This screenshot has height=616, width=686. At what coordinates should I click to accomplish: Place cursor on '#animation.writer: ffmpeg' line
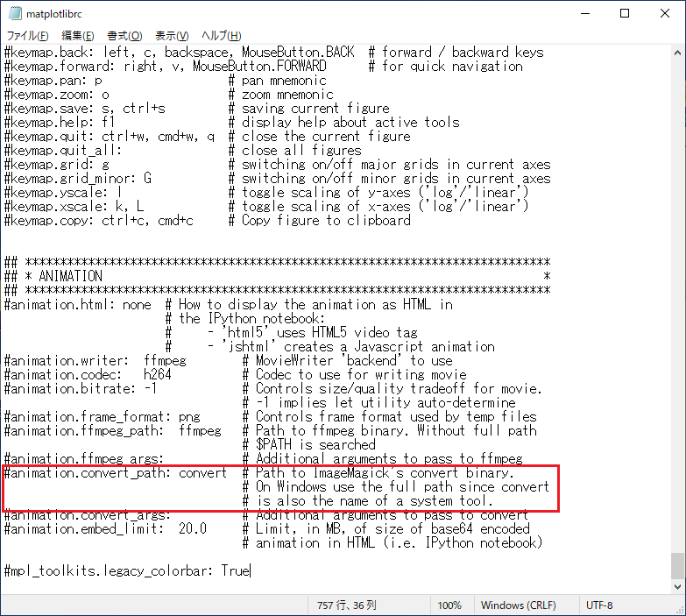pos(229,360)
